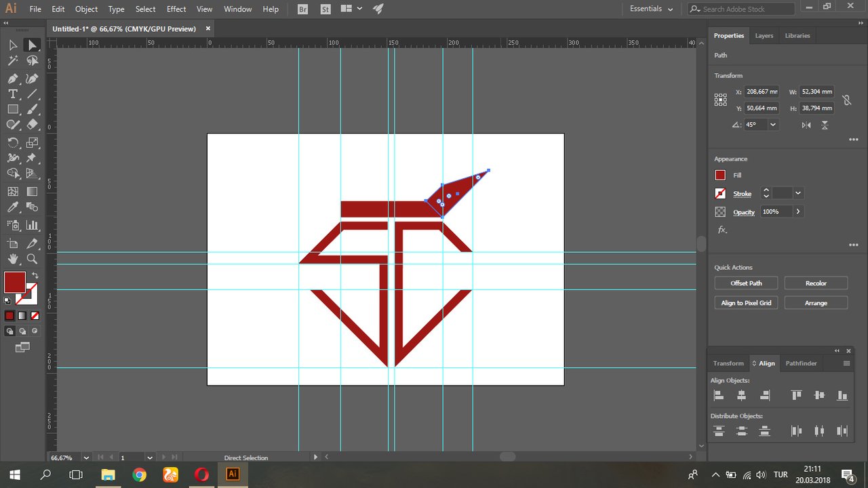Click the Offset Path button
Image resolution: width=868 pixels, height=488 pixels.
[746, 283]
